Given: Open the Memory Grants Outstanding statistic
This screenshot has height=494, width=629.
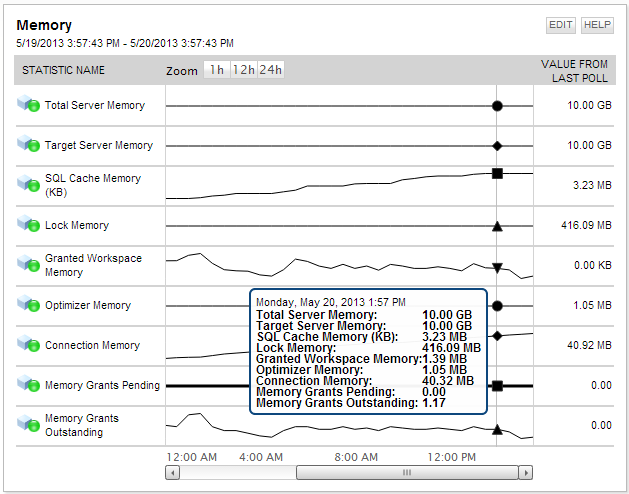Looking at the screenshot, I should point(82,425).
